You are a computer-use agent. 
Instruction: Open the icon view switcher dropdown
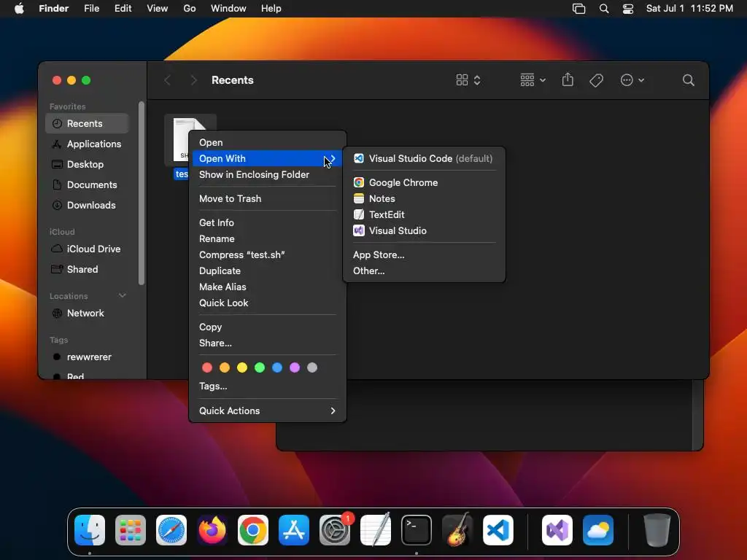click(468, 80)
